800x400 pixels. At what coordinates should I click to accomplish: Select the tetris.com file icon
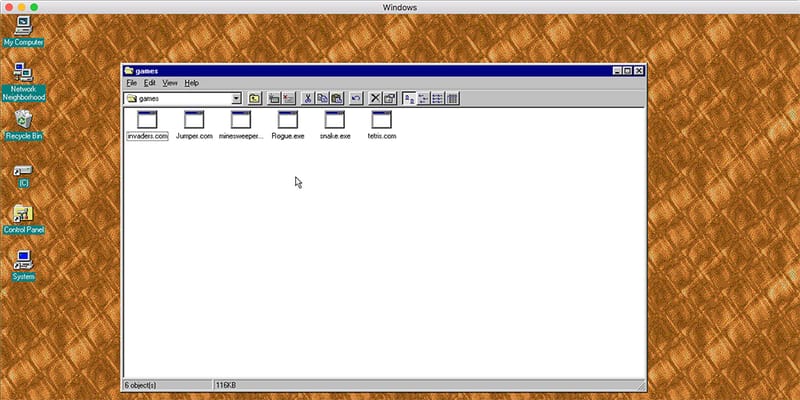(x=382, y=120)
